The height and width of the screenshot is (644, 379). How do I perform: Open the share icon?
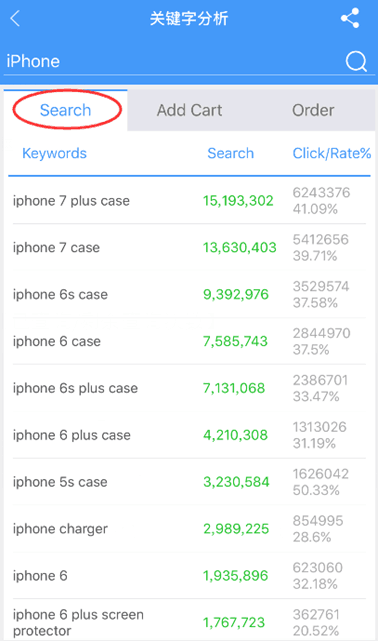point(350,18)
